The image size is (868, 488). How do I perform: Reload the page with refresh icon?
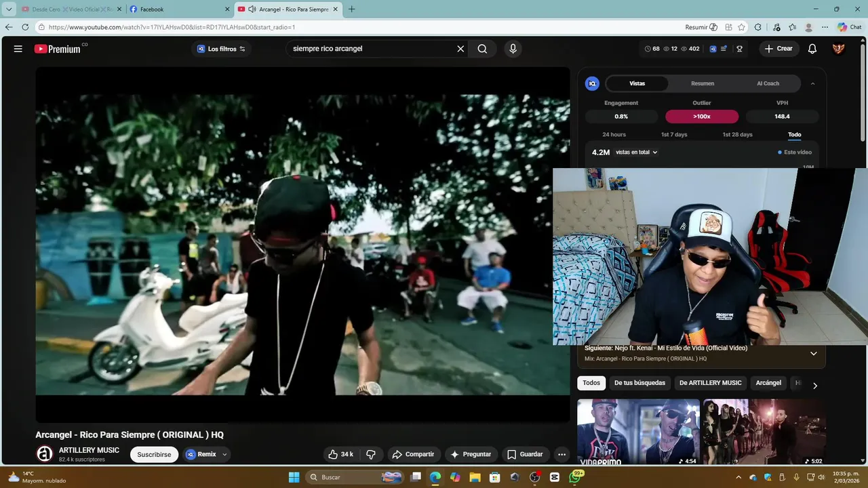pyautogui.click(x=25, y=27)
